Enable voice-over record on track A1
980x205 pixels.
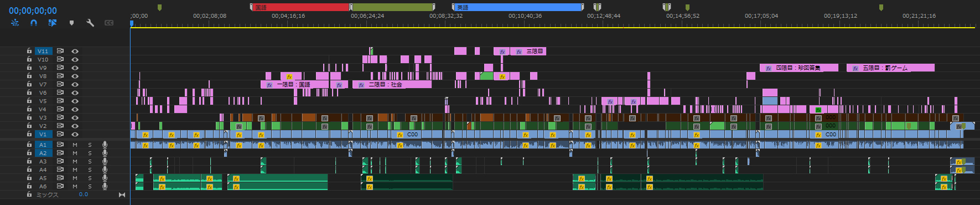click(105, 145)
